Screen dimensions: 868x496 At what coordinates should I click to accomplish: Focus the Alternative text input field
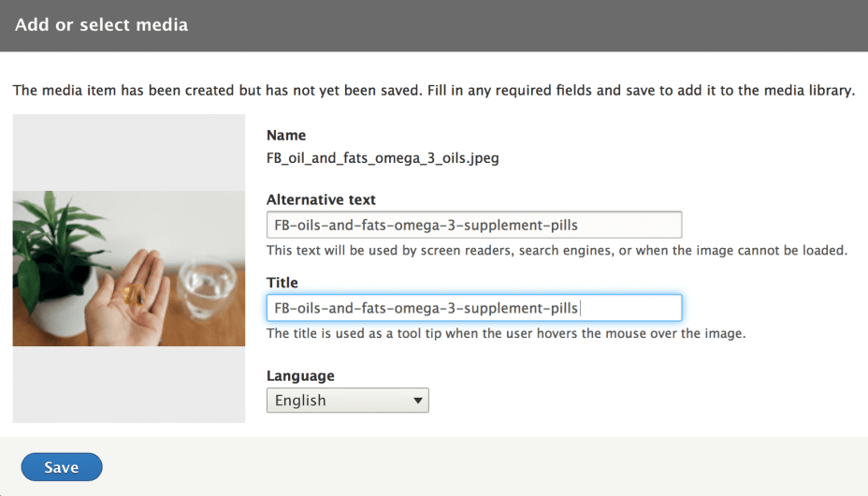pyautogui.click(x=474, y=225)
